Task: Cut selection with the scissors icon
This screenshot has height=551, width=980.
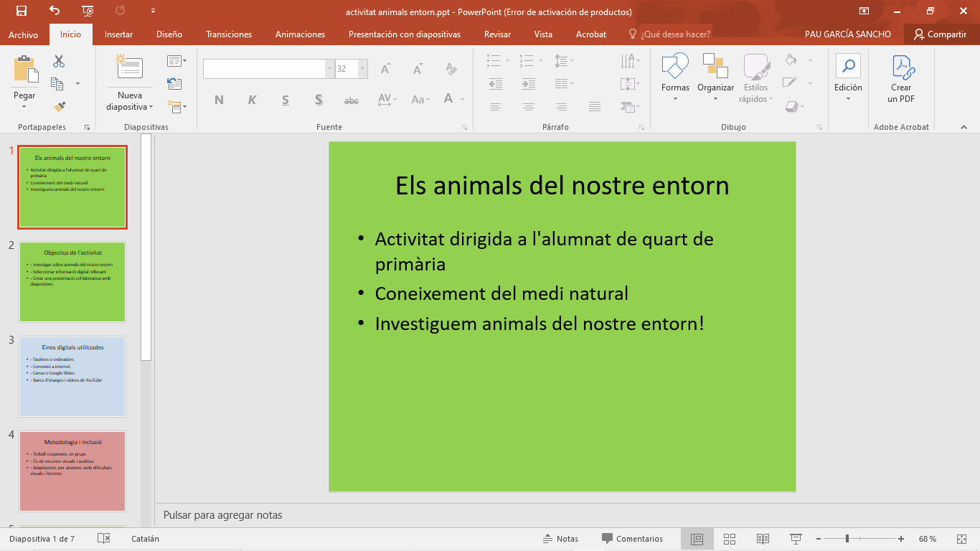Action: pos(59,62)
